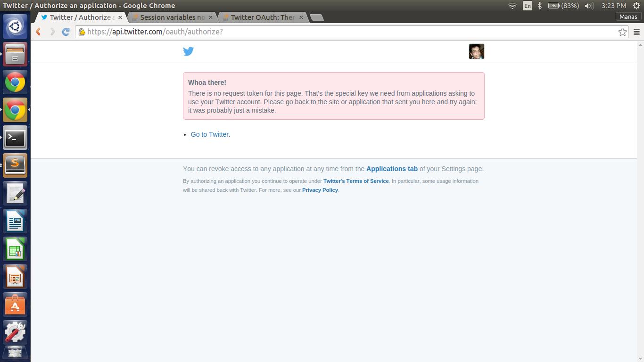Click the user profile avatar thumbnail

tap(476, 51)
